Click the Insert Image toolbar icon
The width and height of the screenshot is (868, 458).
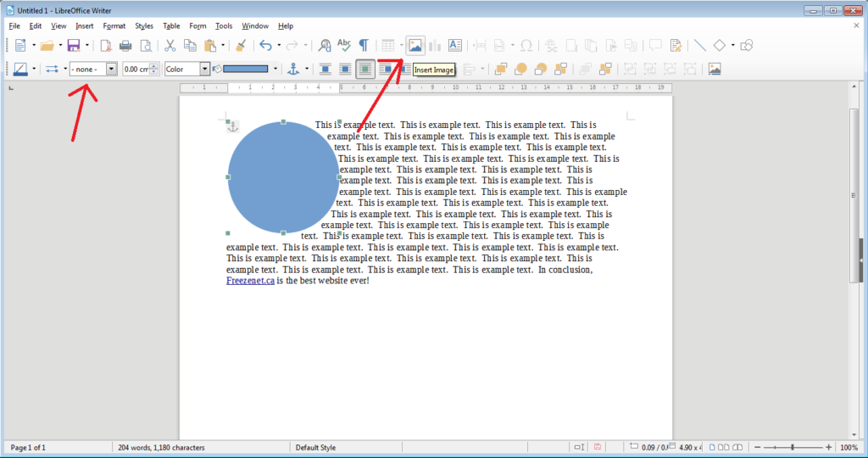click(x=415, y=46)
